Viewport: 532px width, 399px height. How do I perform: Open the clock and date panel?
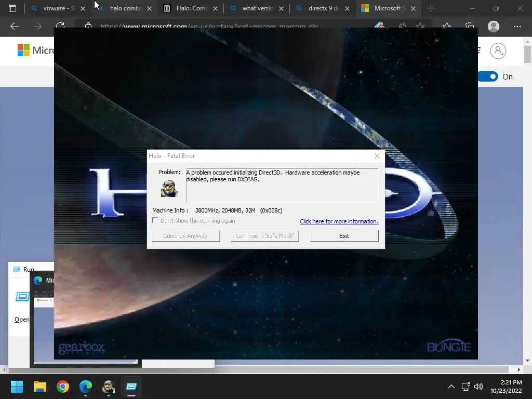pos(506,387)
